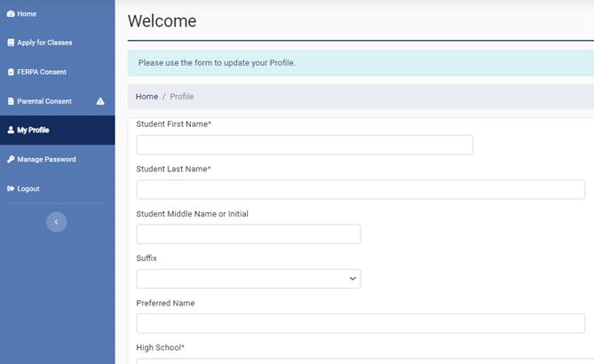Screen dimensions: 594x364
Task: Click the FERPA Consent clipboard icon
Action: point(11,72)
